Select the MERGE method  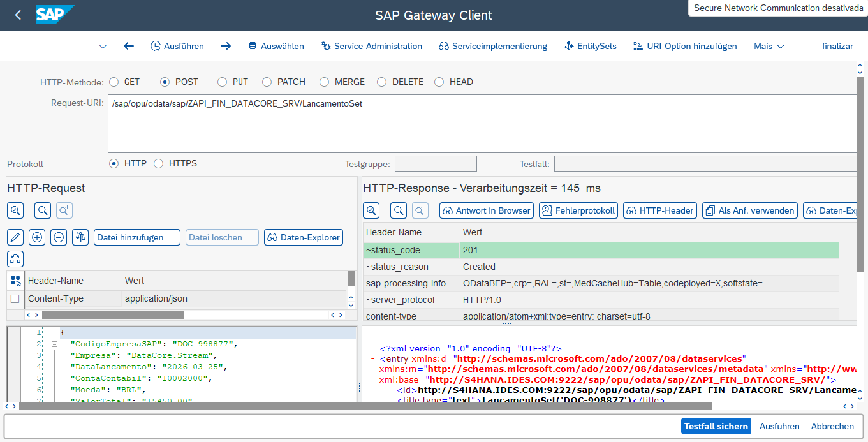[x=325, y=82]
